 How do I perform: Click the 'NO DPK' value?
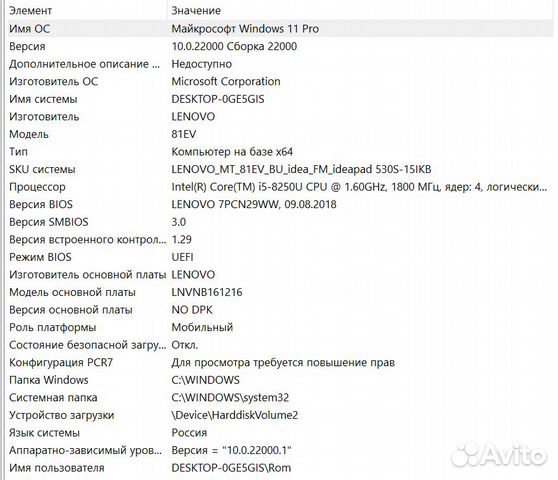192,310
